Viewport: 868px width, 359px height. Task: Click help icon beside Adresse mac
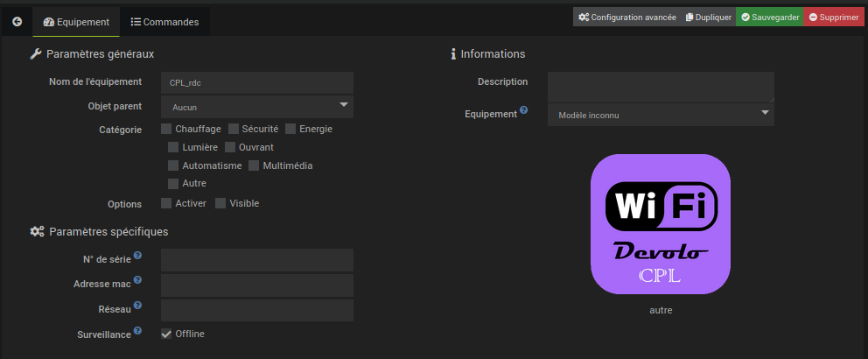[138, 281]
